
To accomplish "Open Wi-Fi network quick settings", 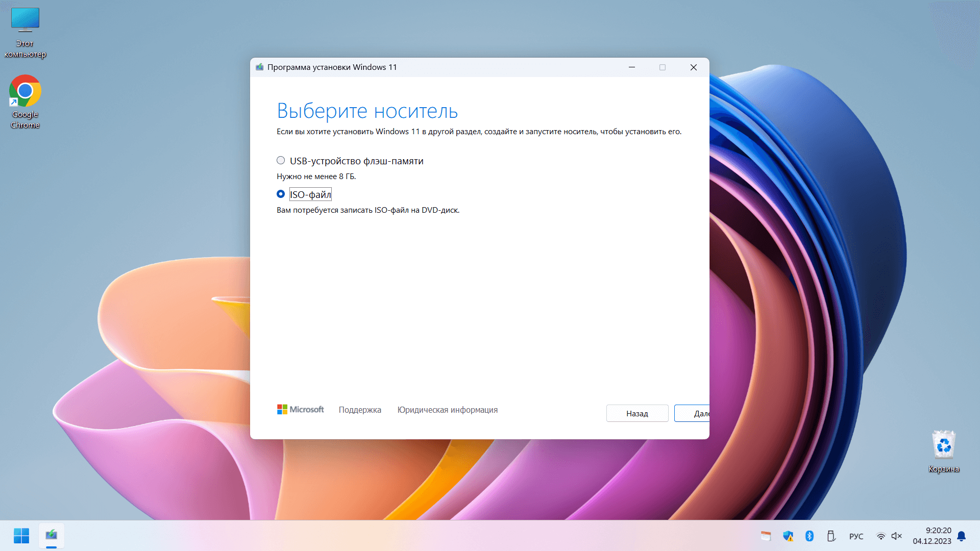I will coord(881,536).
